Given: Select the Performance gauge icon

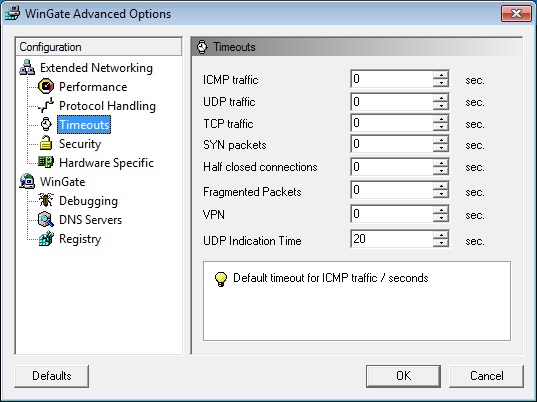Looking at the screenshot, I should click(x=46, y=86).
